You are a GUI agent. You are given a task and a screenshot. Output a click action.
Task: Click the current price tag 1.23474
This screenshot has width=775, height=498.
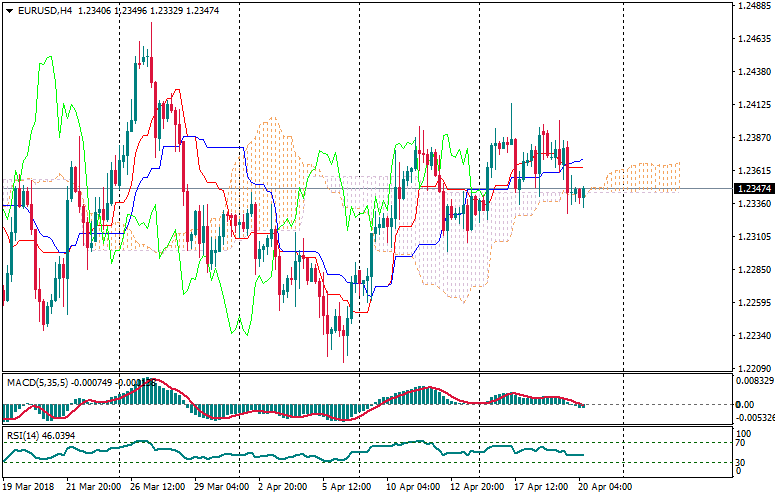752,189
